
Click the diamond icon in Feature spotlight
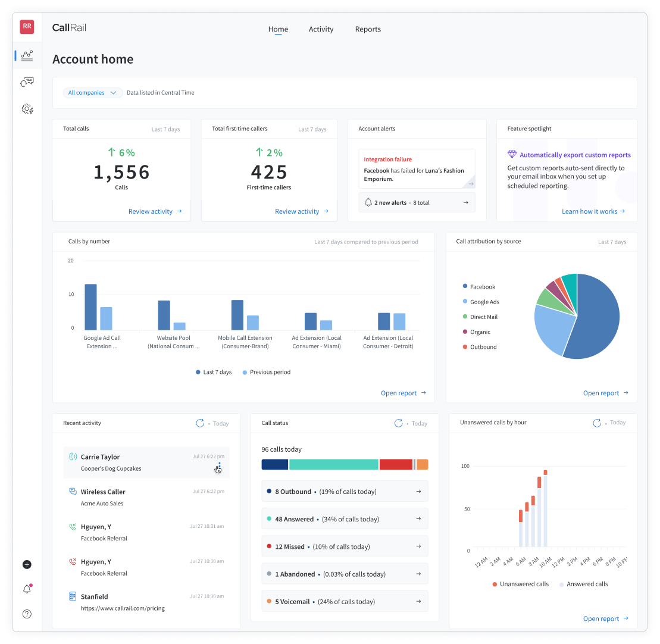512,154
